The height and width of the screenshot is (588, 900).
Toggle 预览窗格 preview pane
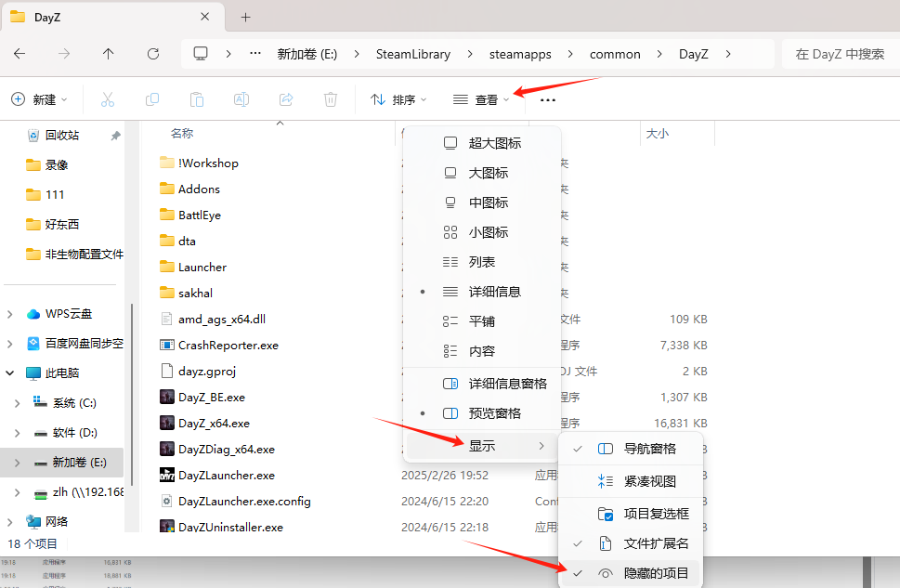tap(482, 413)
